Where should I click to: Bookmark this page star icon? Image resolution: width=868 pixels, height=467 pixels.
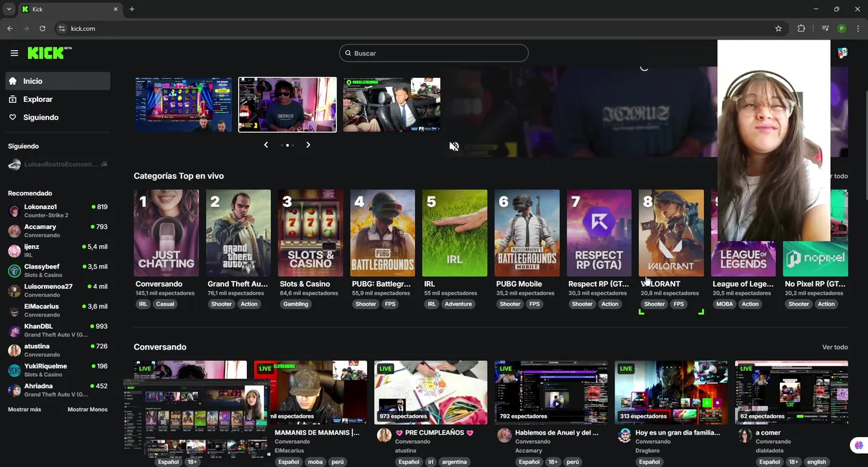click(779, 29)
